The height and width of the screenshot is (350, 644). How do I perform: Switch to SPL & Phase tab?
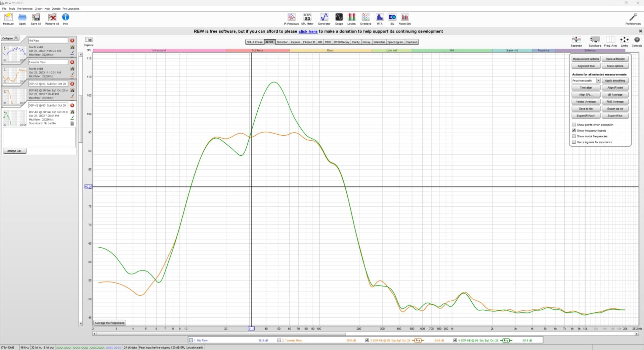(255, 42)
